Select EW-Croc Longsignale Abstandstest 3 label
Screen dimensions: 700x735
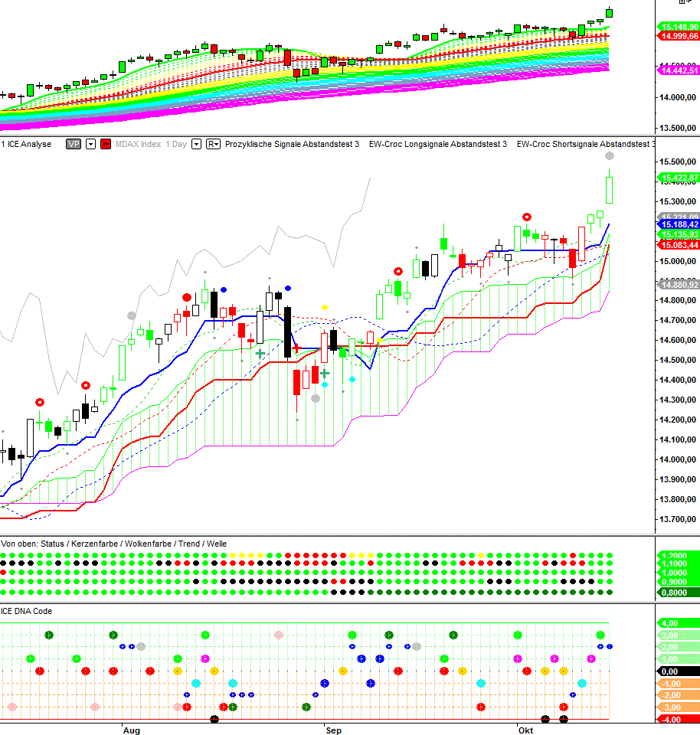click(x=437, y=144)
